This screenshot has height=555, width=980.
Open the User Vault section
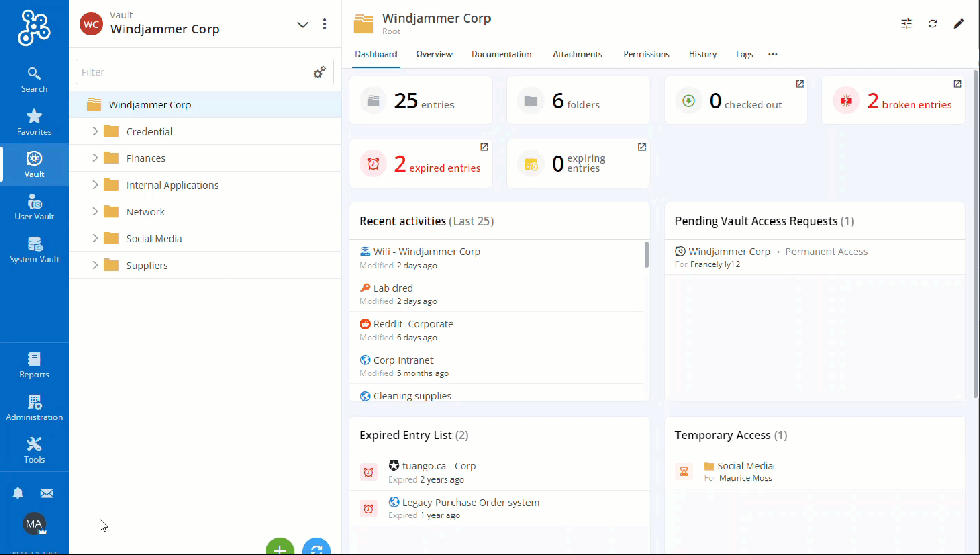tap(34, 207)
